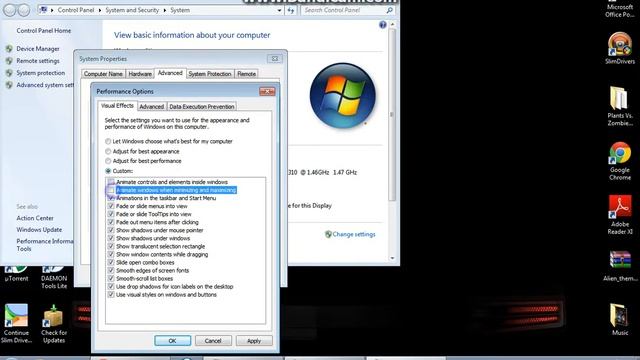This screenshot has height=360, width=640.
Task: Open the Alien_theme archive icon
Action: coord(620,266)
